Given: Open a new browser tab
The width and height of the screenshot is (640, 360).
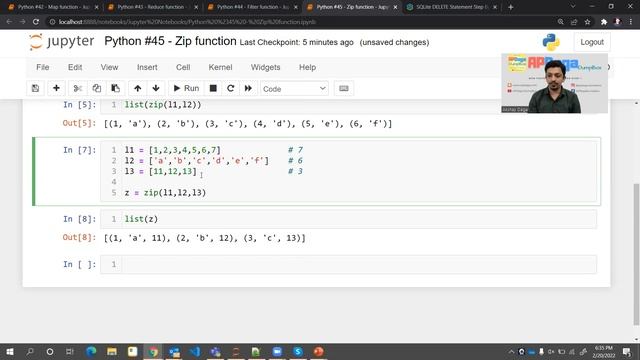Looking at the screenshot, I should pos(511,7).
